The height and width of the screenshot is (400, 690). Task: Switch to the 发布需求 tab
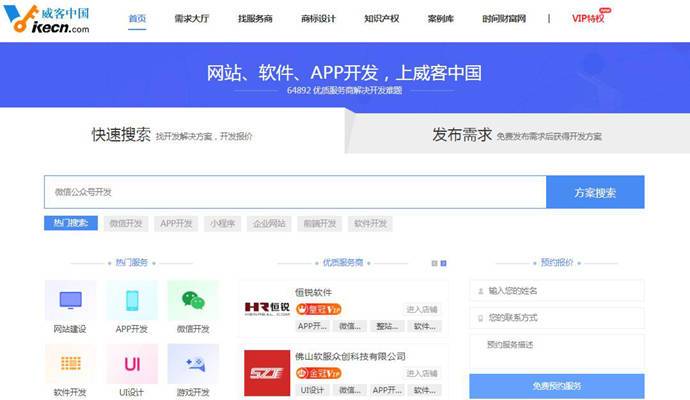(x=461, y=134)
